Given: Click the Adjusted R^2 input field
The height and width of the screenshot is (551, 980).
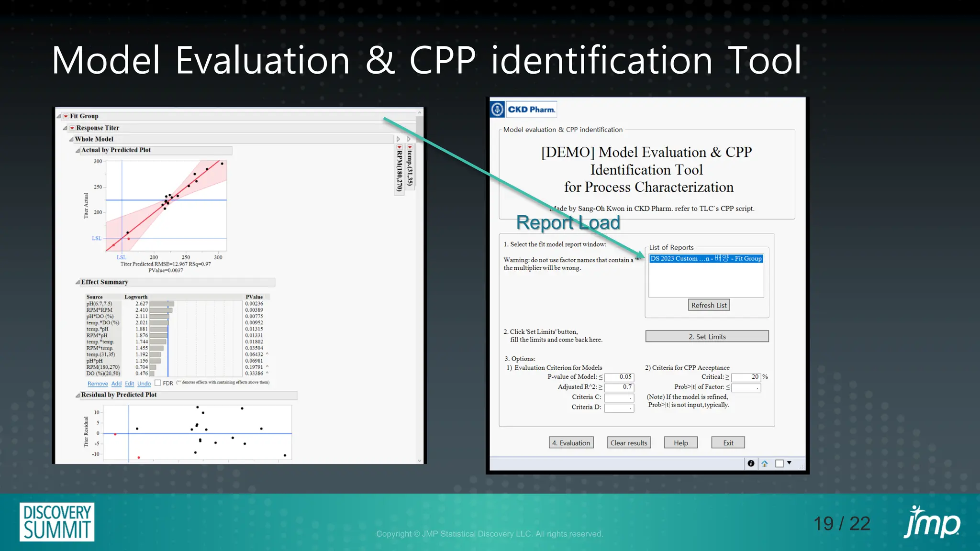Looking at the screenshot, I should click(x=619, y=387).
